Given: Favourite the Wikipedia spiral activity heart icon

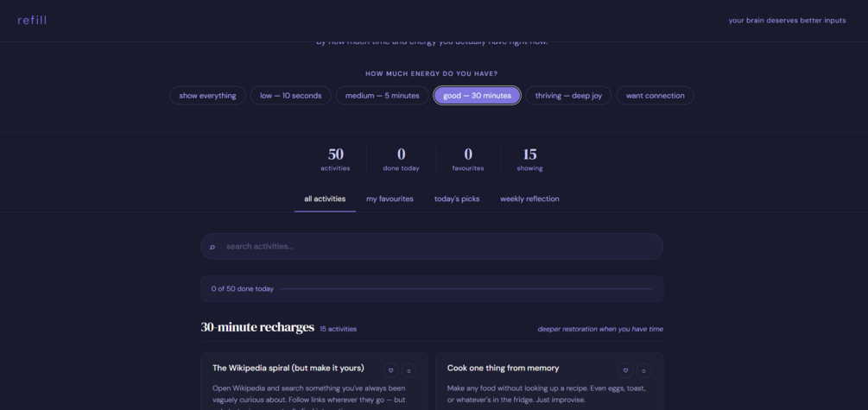Looking at the screenshot, I should (x=391, y=370).
